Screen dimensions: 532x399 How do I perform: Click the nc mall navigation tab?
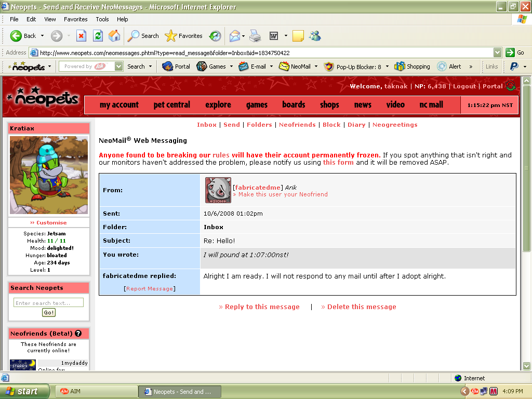click(431, 105)
